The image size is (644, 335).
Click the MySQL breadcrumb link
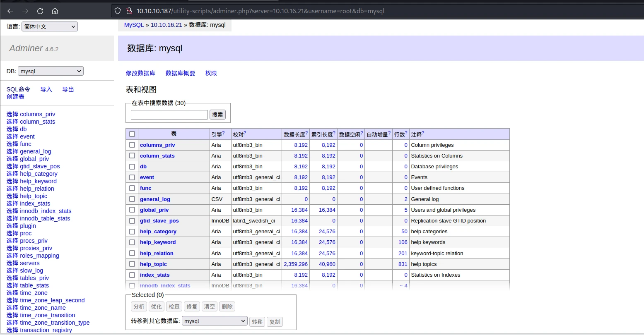tap(134, 25)
